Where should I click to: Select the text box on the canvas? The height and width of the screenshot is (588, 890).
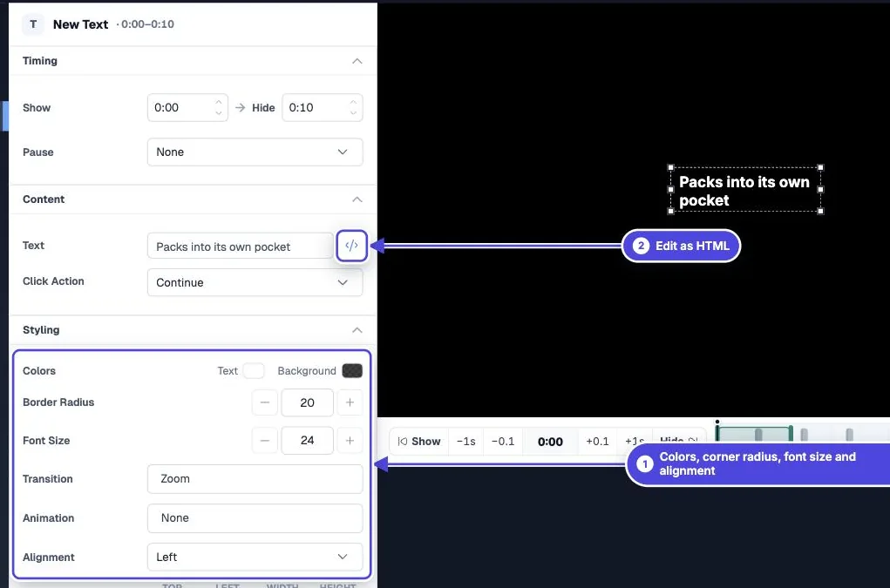(745, 191)
